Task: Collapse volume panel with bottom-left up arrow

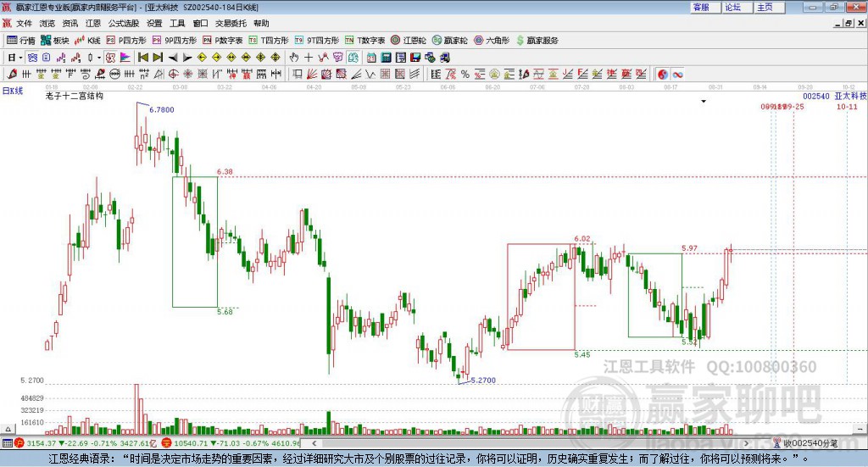Action: [x=8, y=429]
